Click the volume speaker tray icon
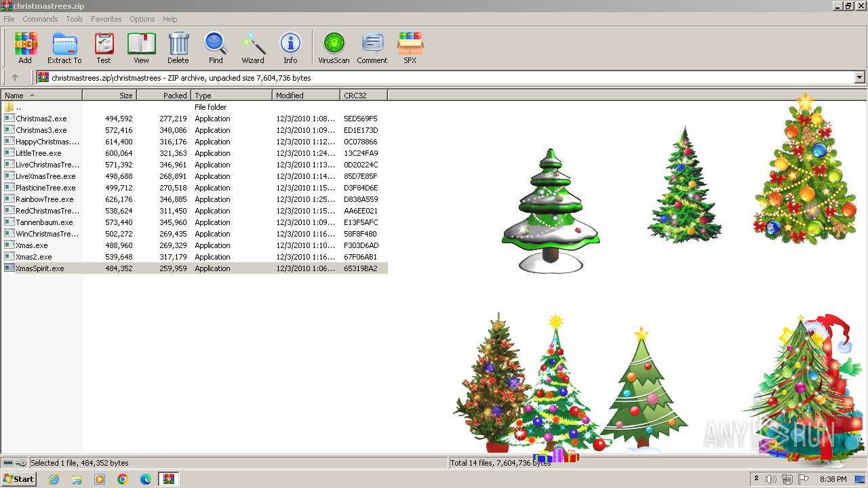868x488 pixels. coord(771,479)
